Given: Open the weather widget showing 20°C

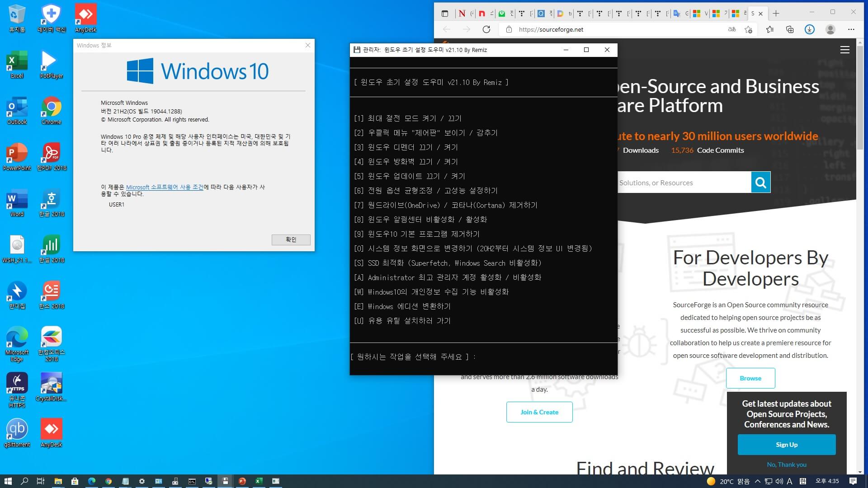Looking at the screenshot, I should (x=728, y=481).
